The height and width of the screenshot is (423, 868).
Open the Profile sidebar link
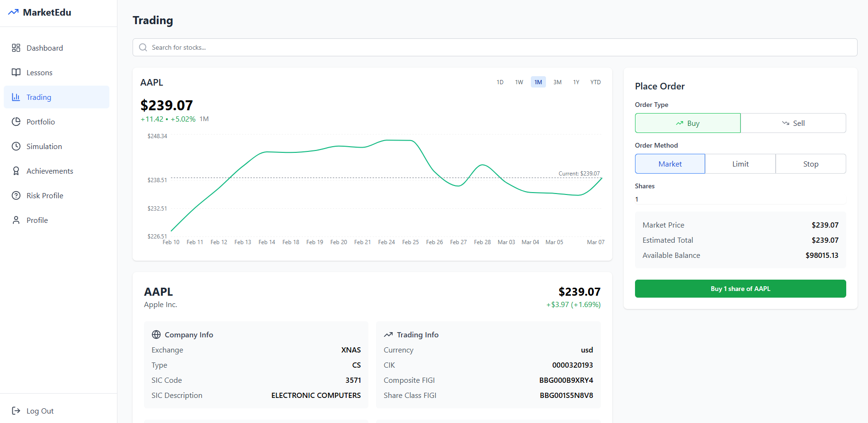57,220
